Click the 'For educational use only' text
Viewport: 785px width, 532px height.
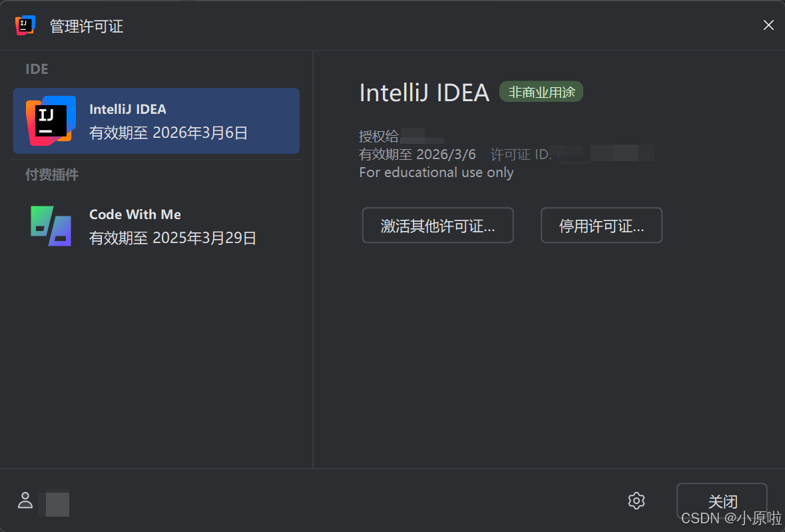(436, 172)
